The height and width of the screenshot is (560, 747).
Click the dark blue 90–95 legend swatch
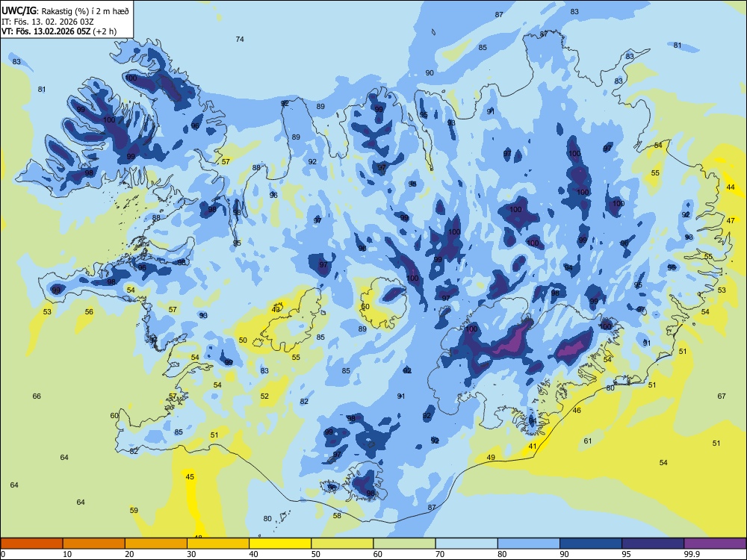591,544
